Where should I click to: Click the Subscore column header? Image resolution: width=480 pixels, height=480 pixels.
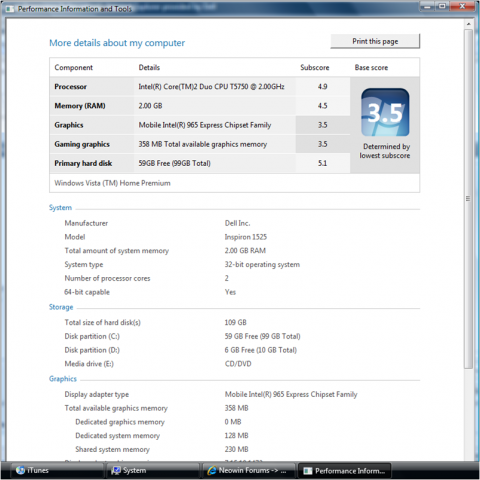315,68
